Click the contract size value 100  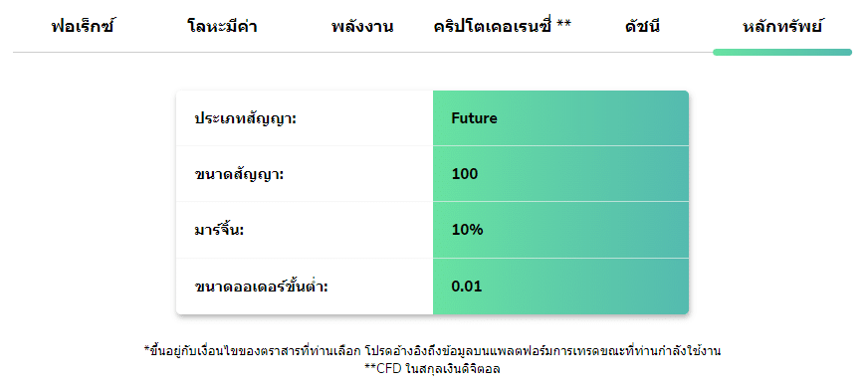point(465,174)
